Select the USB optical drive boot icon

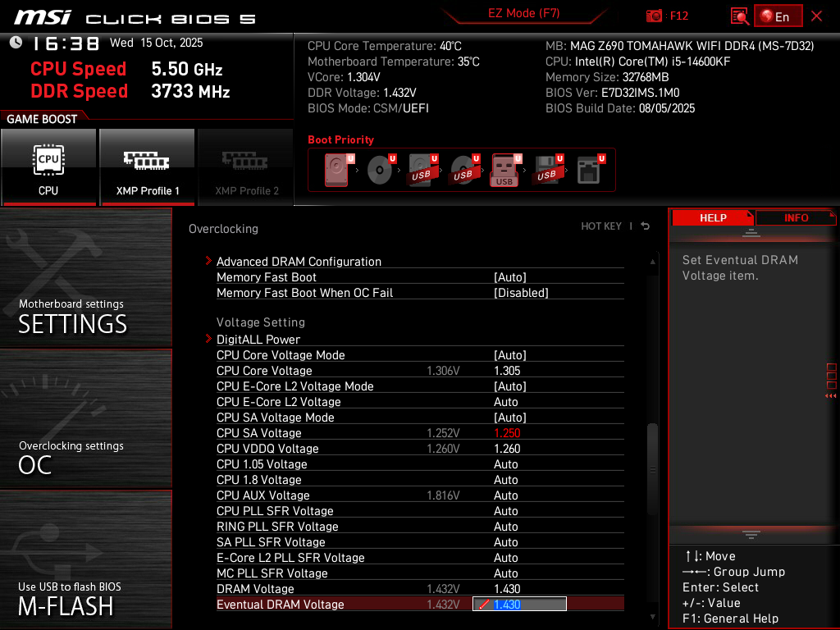tap(465, 170)
